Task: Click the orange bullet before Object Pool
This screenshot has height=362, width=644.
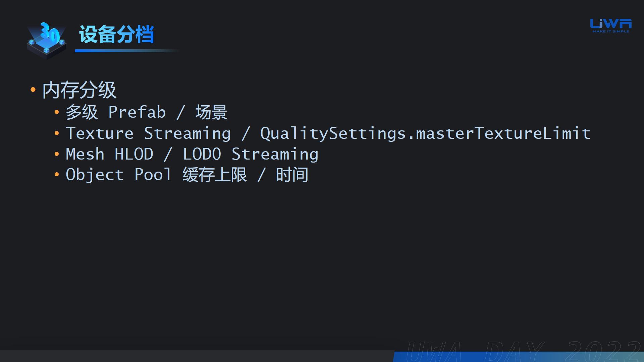Action: [x=57, y=175]
